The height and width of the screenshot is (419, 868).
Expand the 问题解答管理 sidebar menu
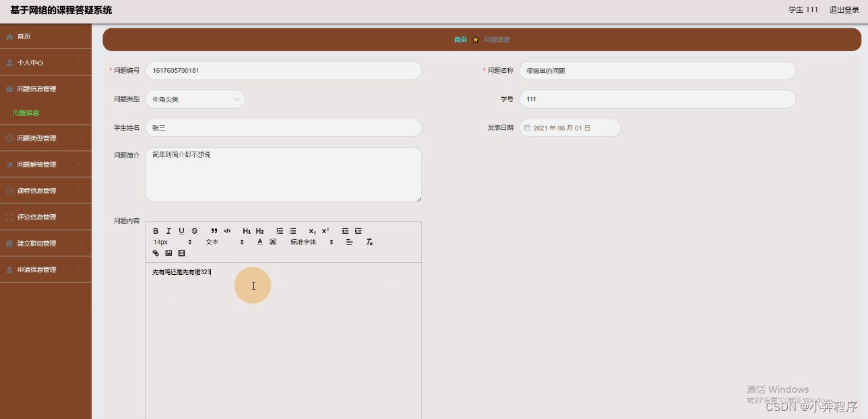46,164
